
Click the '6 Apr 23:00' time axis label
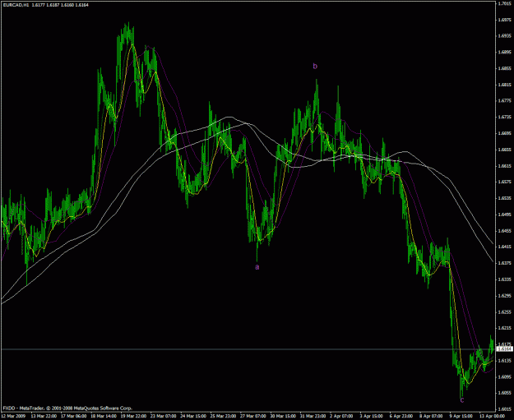point(401,416)
